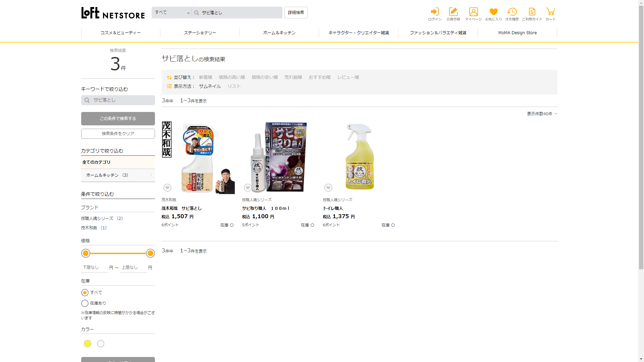Select the yellow color swatch filter
644x362 pixels.
[88, 344]
